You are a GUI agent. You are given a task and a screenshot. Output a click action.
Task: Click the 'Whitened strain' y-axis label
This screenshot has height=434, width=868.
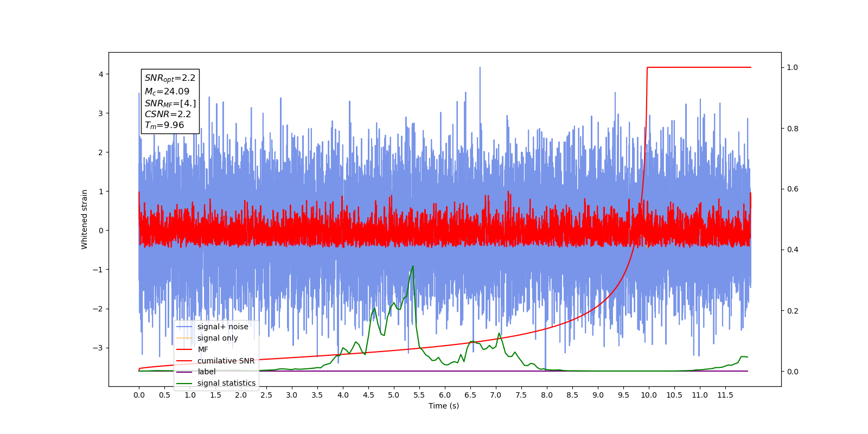85,219
